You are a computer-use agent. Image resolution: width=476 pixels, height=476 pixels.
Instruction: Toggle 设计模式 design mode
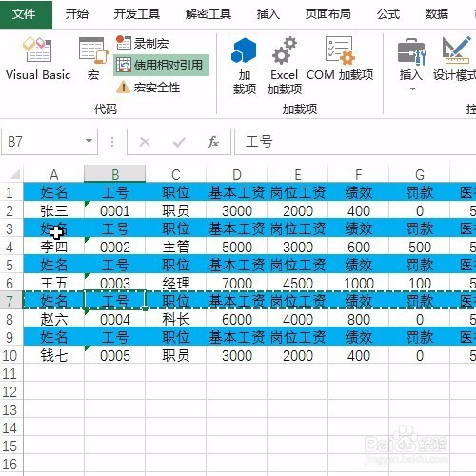tap(454, 59)
